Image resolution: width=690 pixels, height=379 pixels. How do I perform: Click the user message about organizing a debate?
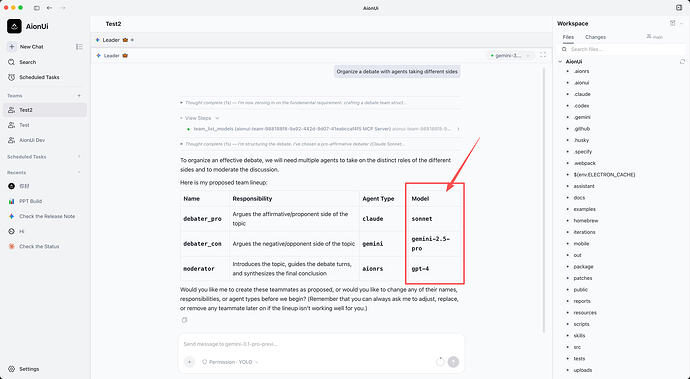[x=397, y=71]
